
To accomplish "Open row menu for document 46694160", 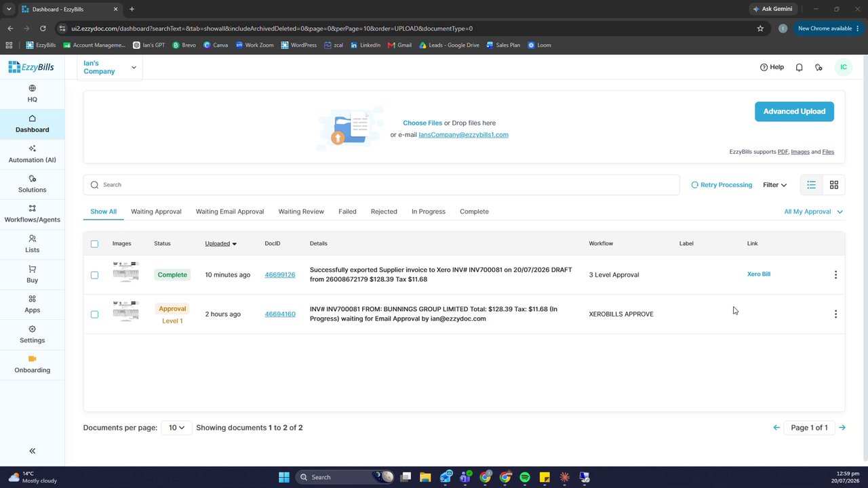I will pos(835,314).
